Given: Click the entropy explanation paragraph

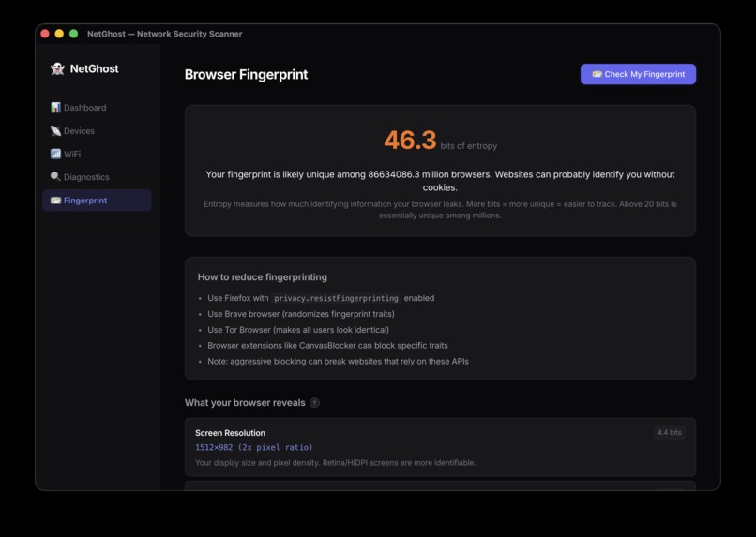Looking at the screenshot, I should (440, 210).
